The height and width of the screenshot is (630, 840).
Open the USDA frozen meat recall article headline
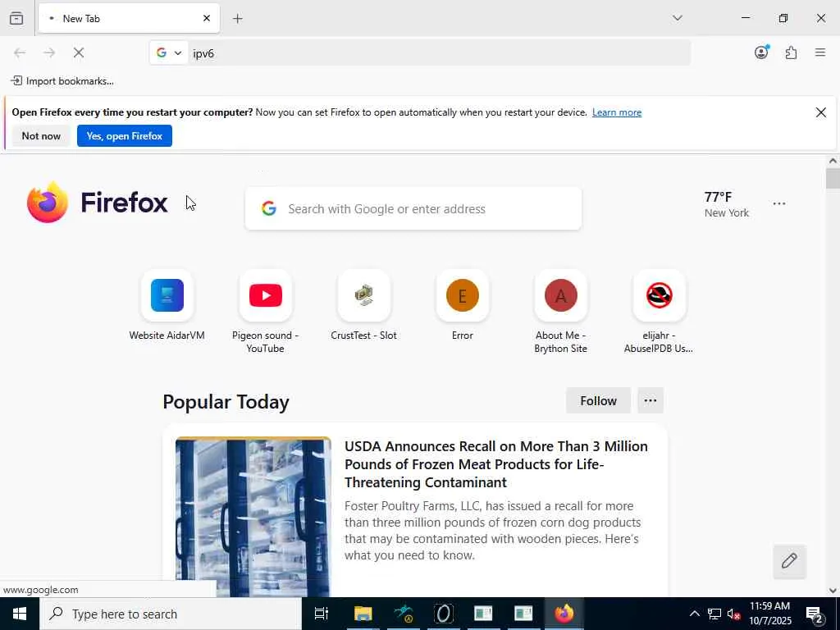(x=496, y=464)
